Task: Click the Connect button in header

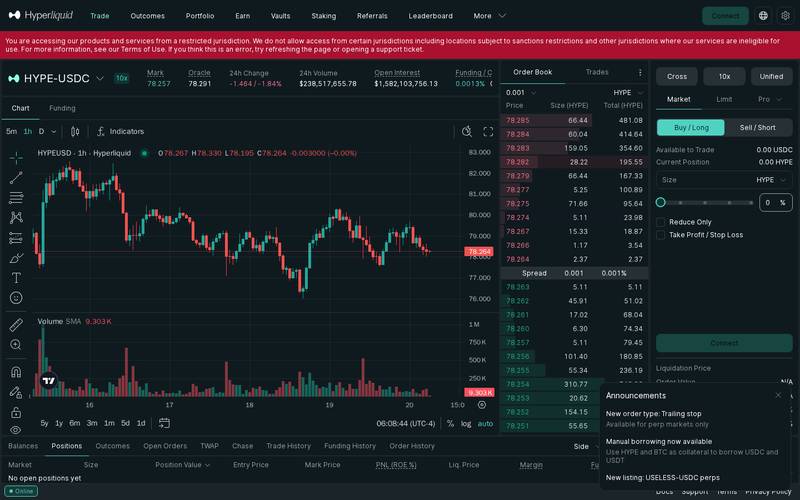Action: [725, 16]
